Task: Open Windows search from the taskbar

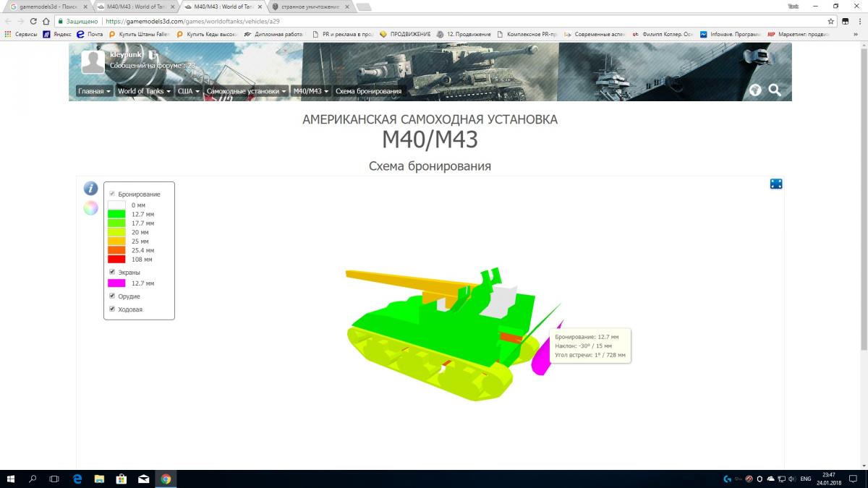Action: pos(33,479)
